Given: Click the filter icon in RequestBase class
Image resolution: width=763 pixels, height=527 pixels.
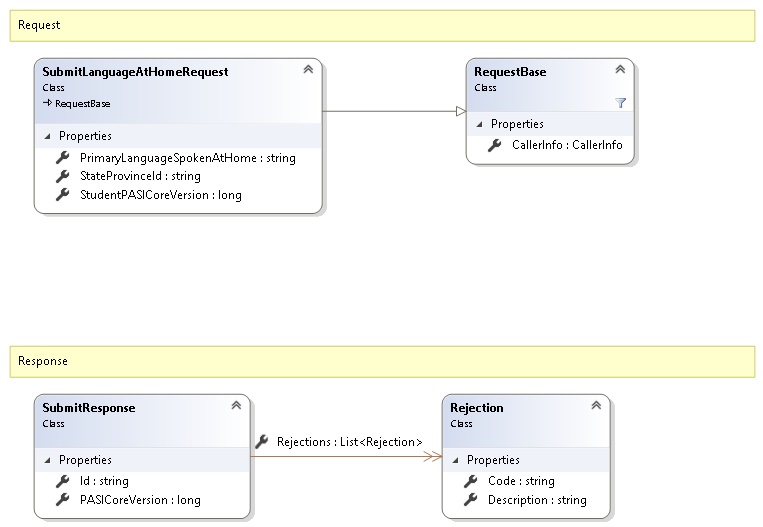Looking at the screenshot, I should point(620,103).
